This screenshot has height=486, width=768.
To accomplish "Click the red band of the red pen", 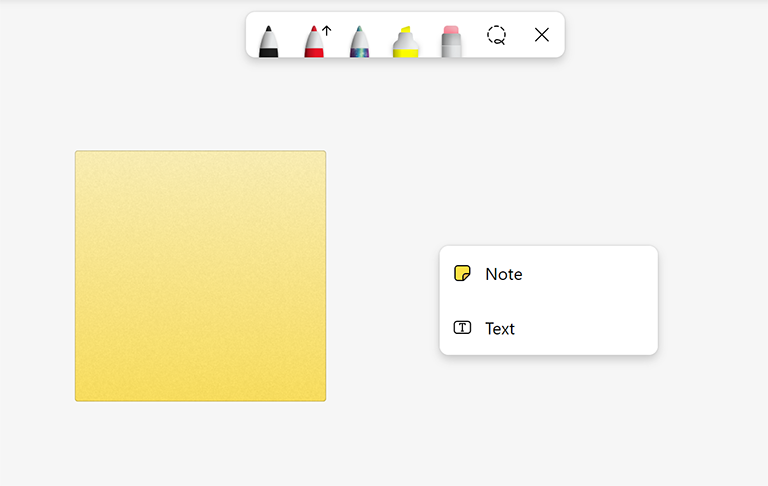I will point(313,52).
